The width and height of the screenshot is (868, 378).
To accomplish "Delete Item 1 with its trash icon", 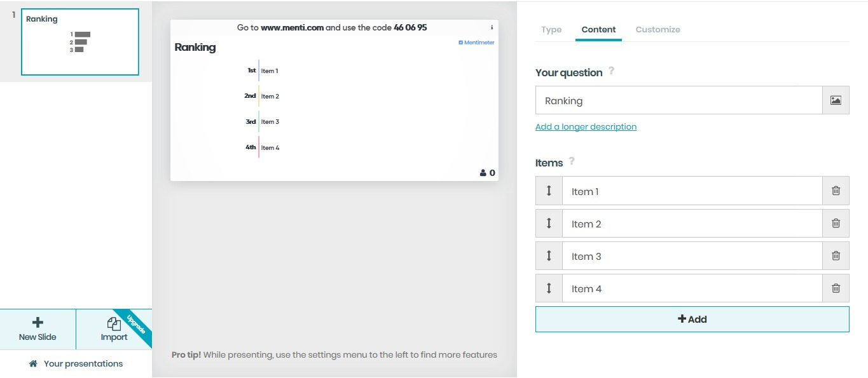I will [836, 191].
